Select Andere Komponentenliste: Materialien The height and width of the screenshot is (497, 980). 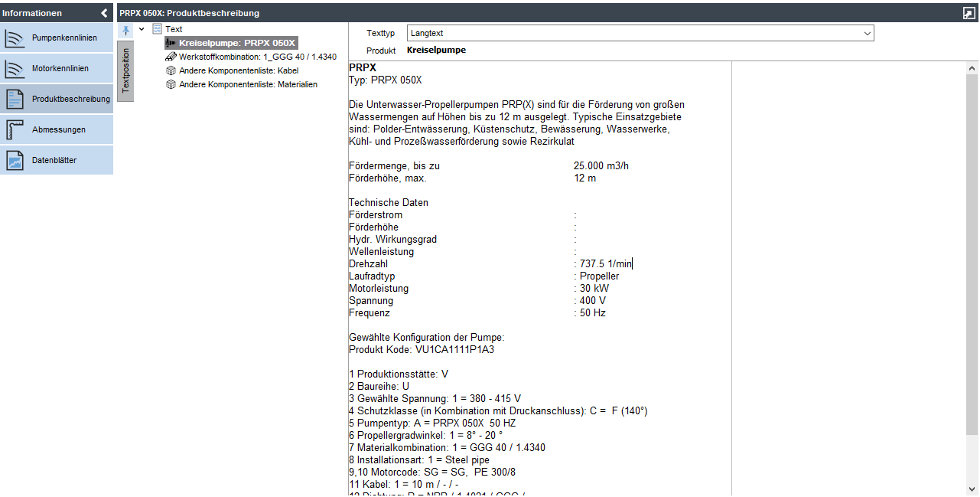click(248, 84)
